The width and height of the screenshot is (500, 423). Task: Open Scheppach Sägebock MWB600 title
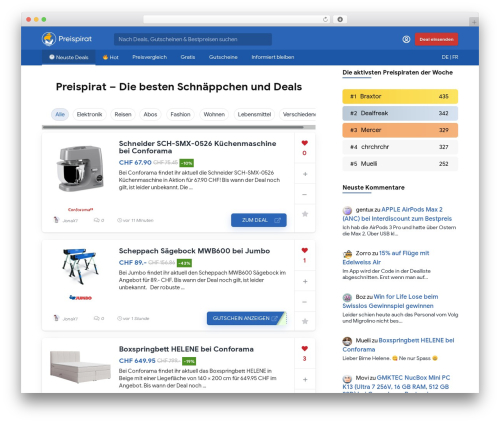194,251
